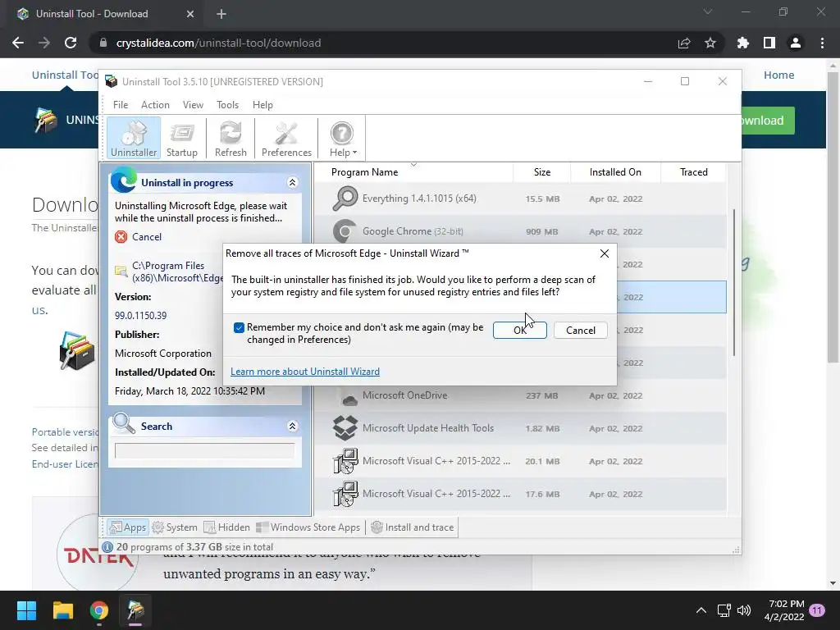Switch to the Hidden tab
Image resolution: width=840 pixels, height=630 pixels.
[x=226, y=527]
